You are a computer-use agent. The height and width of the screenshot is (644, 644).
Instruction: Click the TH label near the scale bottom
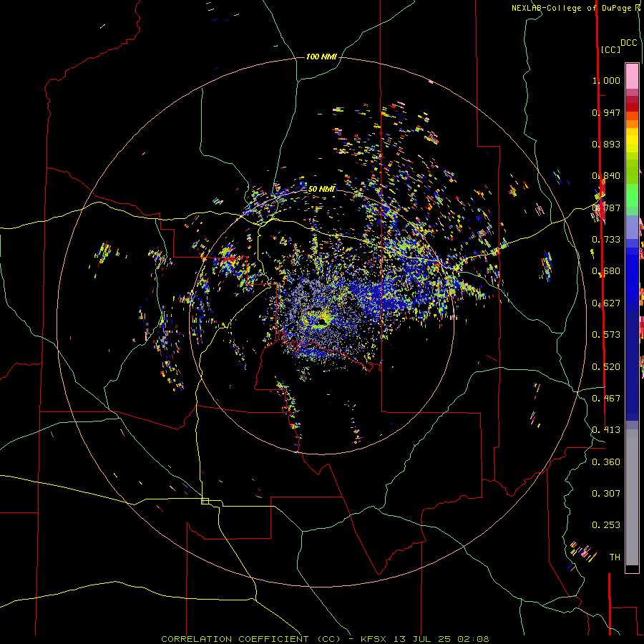615,557
